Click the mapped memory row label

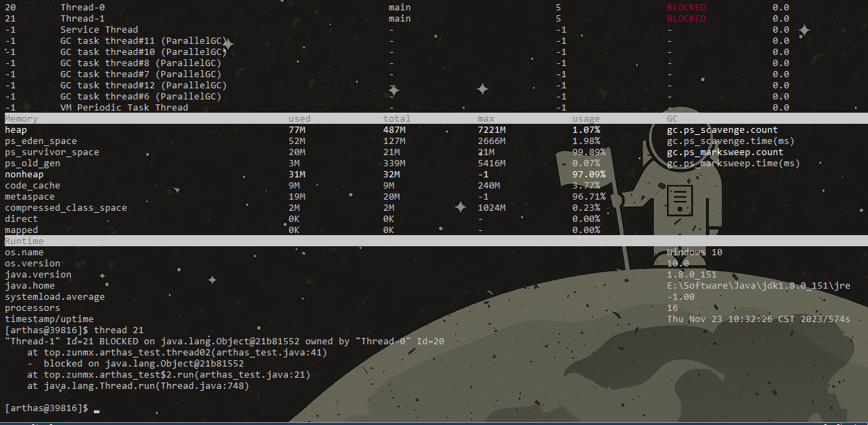point(22,230)
